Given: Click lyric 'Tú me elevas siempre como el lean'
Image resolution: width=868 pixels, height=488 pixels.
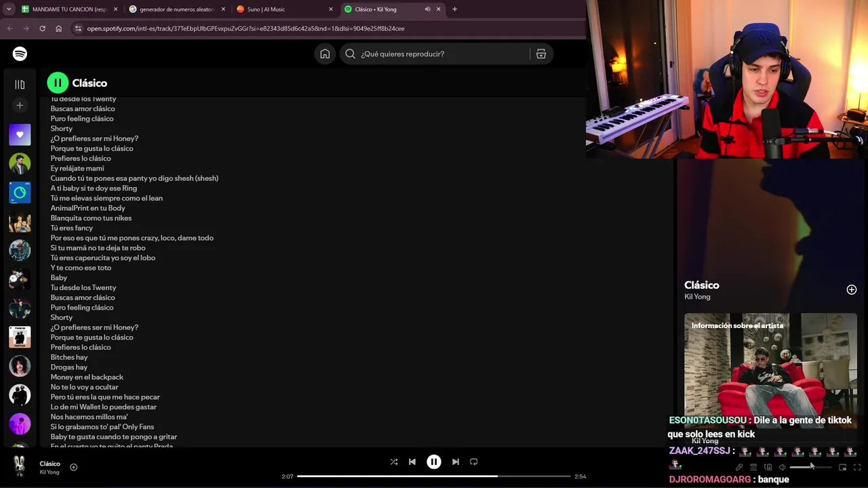Looking at the screenshot, I should [106, 198].
